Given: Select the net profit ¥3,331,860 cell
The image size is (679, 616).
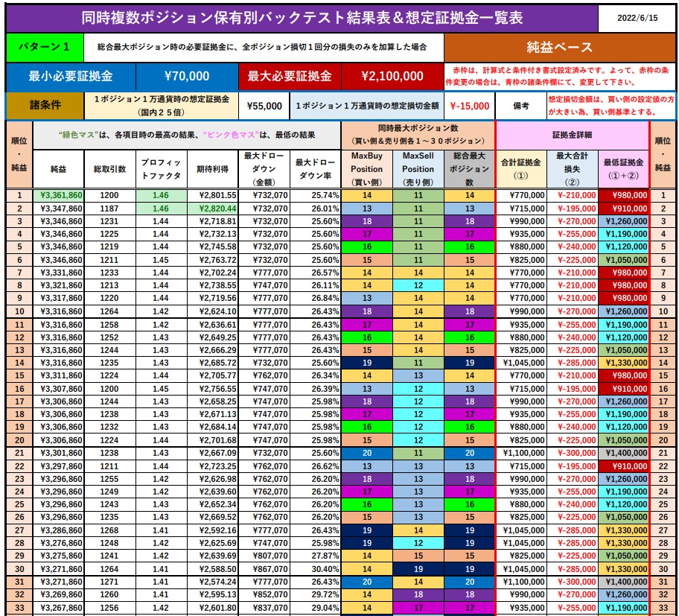Looking at the screenshot, I should 59,273.
